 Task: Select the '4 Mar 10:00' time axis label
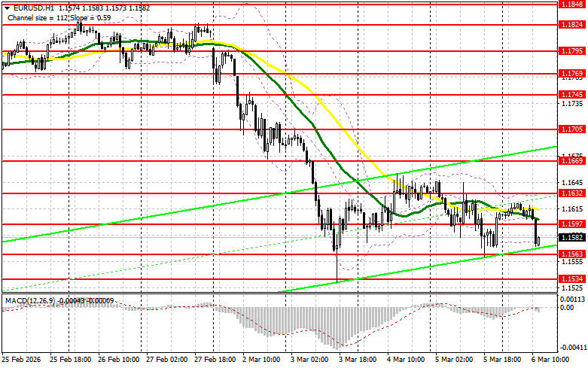click(406, 360)
